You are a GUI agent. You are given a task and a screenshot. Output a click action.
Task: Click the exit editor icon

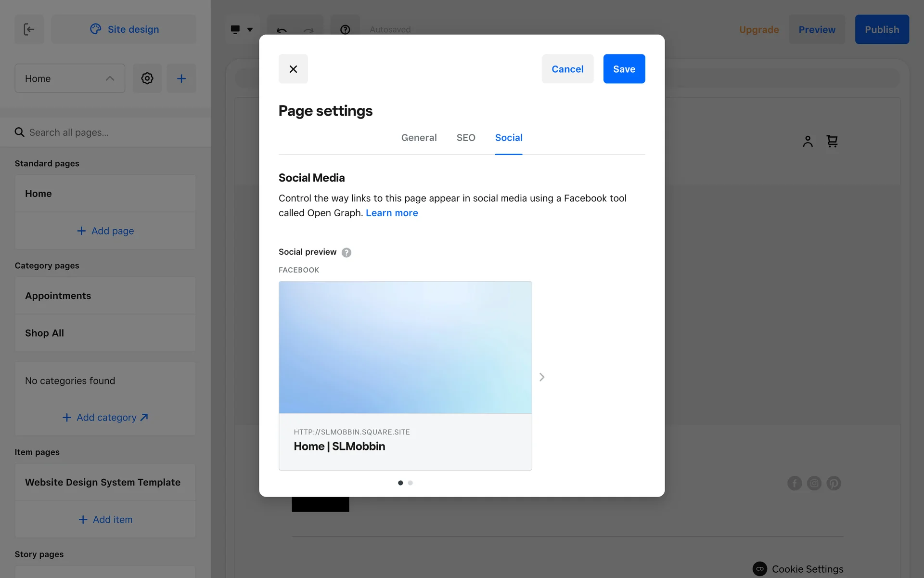[x=29, y=29]
